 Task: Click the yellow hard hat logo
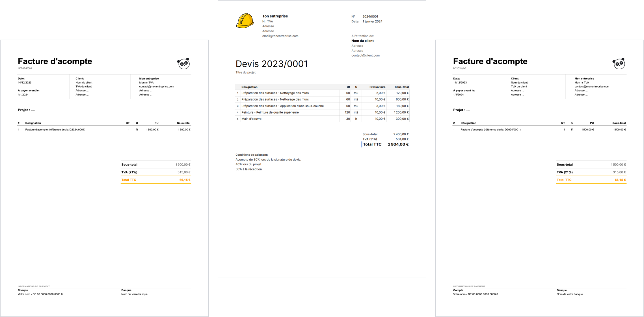click(245, 21)
